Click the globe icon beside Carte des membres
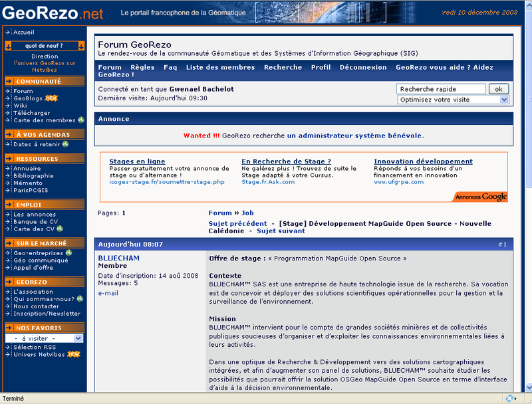Image resolution: width=532 pixels, height=404 pixels. click(81, 120)
